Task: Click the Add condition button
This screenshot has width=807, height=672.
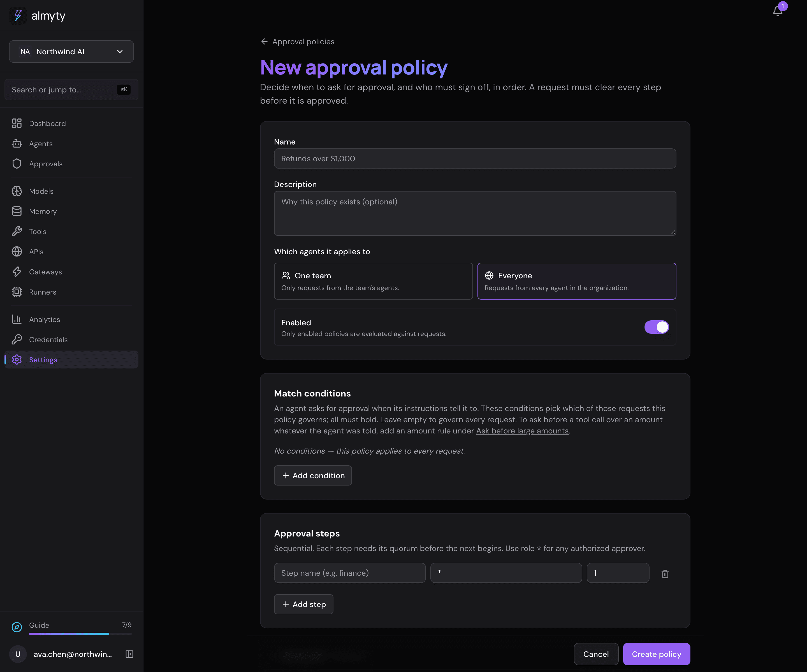Action: (x=313, y=475)
